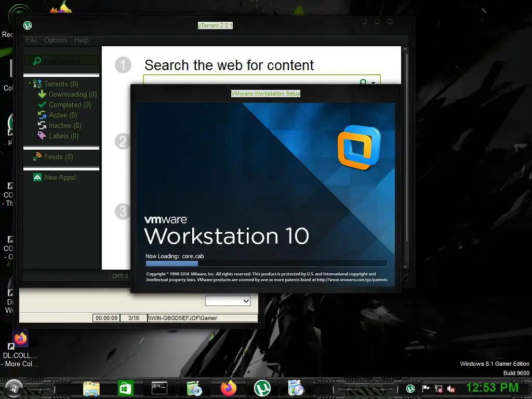Open the File menu in uTorrent
Viewport: 532px width, 399px height.
tap(31, 40)
